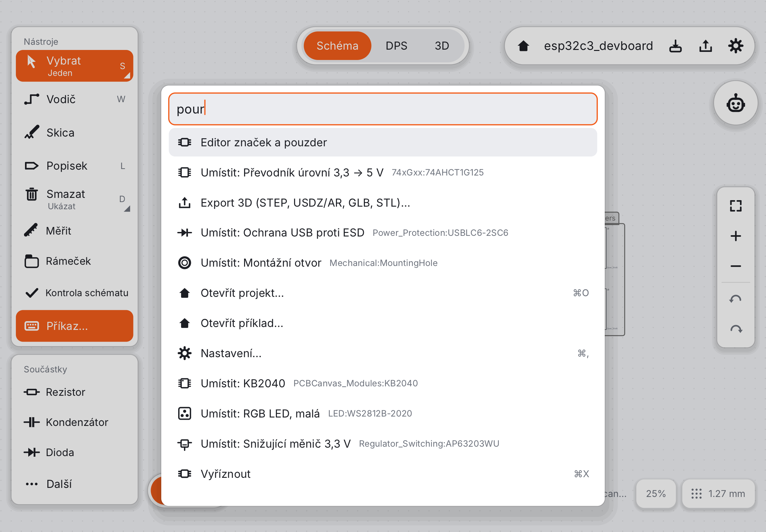Expand the Smazat tool variants triangle
766x532 pixels.
127,209
